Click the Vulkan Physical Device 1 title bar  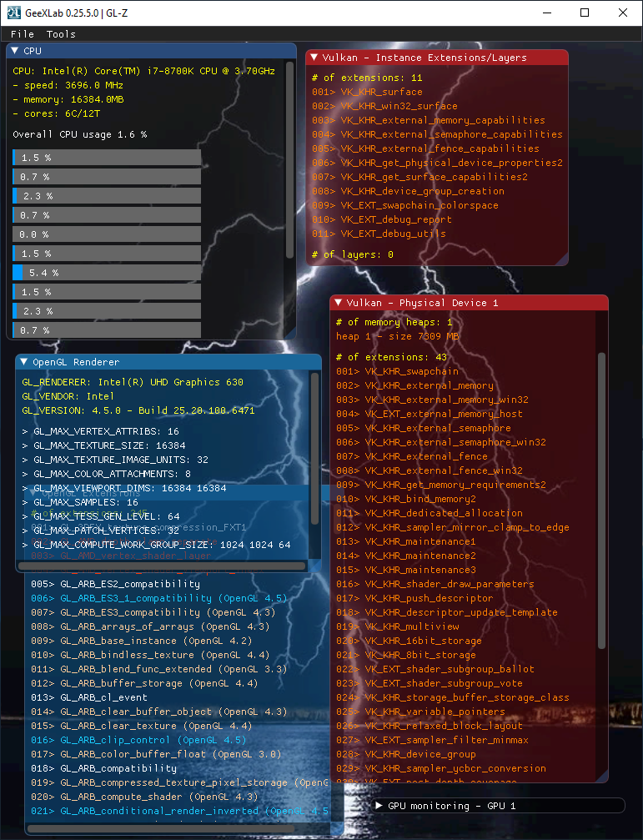point(469,303)
